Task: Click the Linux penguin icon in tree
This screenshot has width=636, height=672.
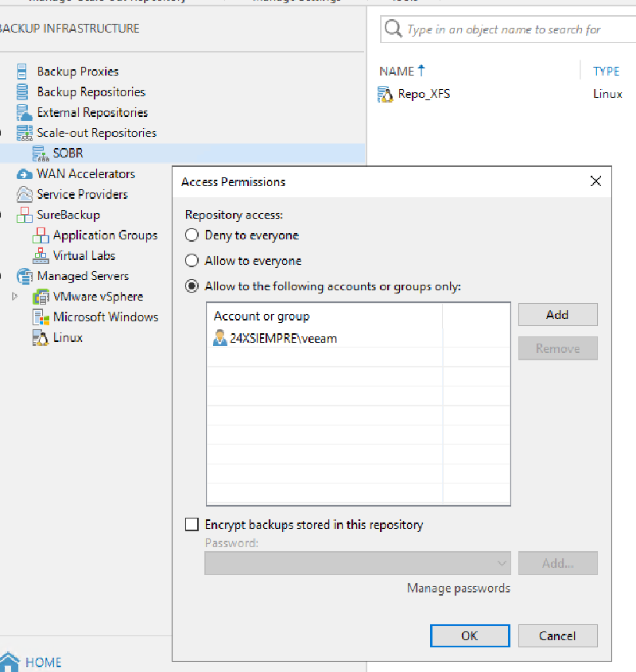Action: [x=41, y=338]
